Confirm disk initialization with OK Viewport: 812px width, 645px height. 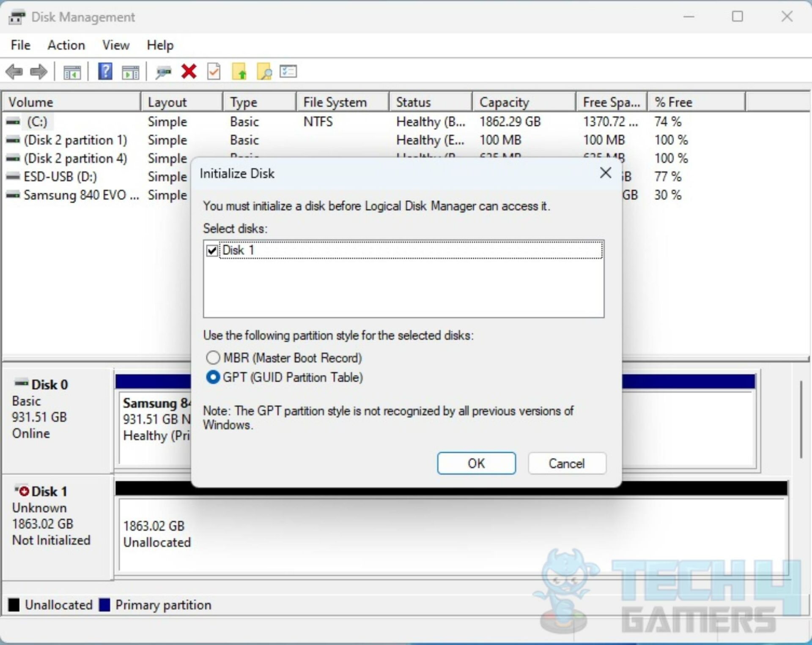(x=476, y=463)
